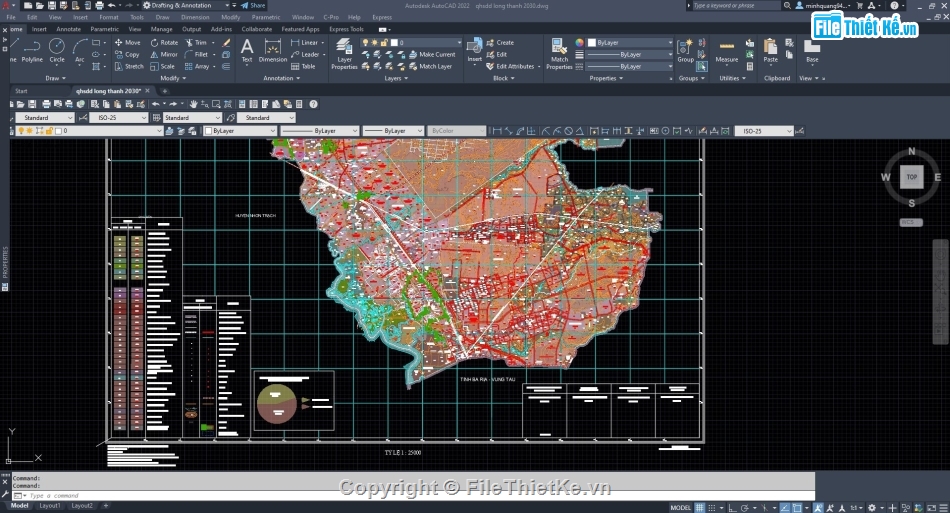Click the Measure utility tool
The height and width of the screenshot is (513, 950).
726,51
